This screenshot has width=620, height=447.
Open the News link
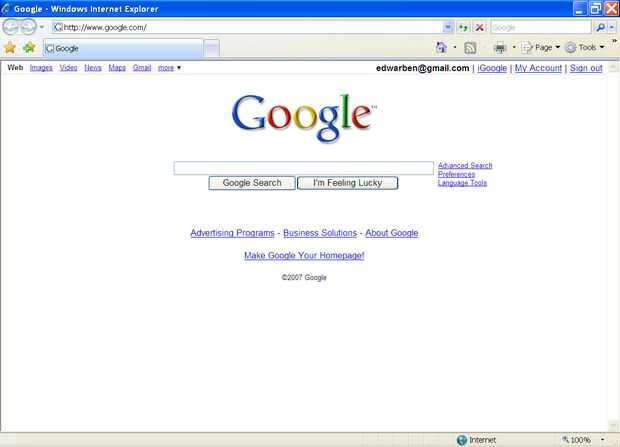click(93, 68)
